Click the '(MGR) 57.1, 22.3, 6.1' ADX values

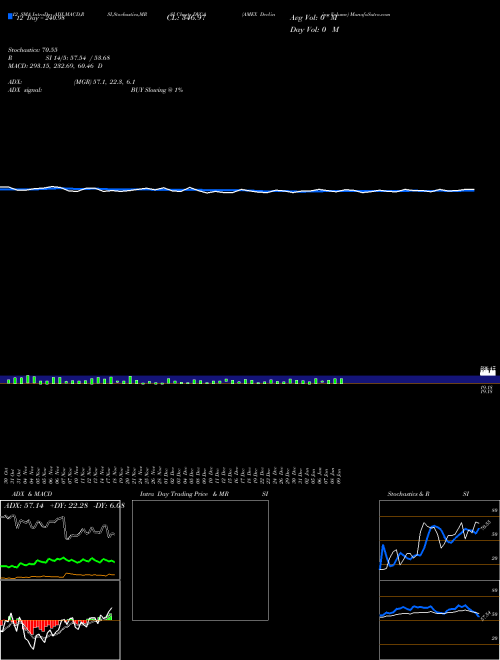[x=104, y=82]
